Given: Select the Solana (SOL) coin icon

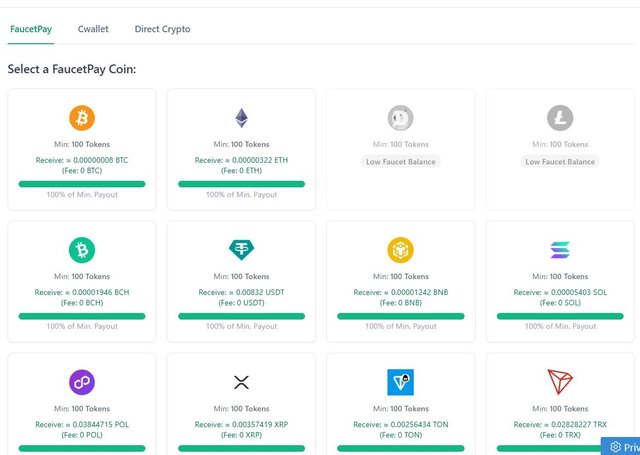Looking at the screenshot, I should pyautogui.click(x=560, y=250).
